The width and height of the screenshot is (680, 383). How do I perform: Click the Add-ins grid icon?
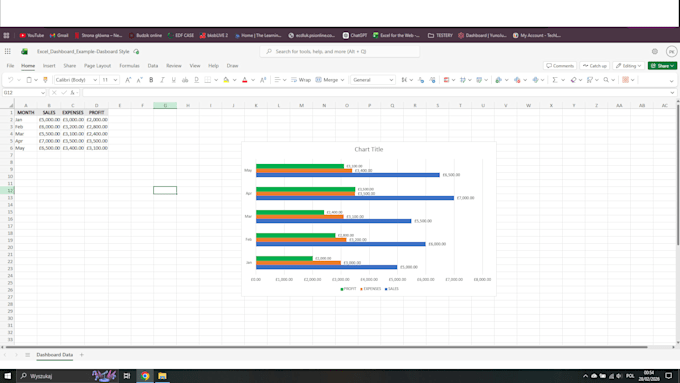(625, 80)
